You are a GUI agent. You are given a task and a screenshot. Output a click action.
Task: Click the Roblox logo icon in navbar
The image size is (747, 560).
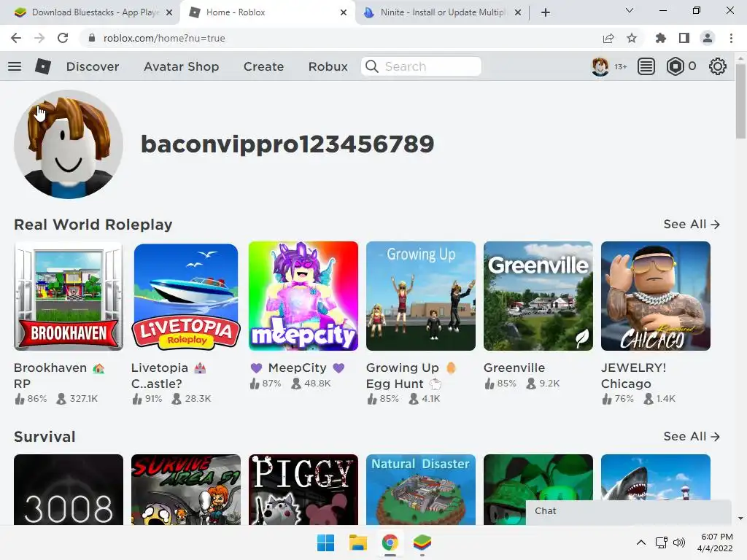click(43, 66)
